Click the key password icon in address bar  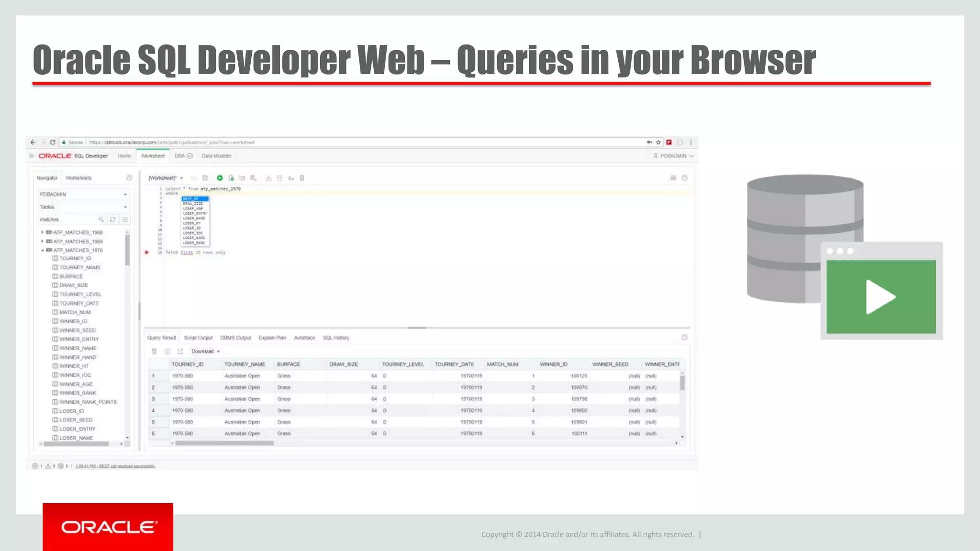pyautogui.click(x=649, y=142)
